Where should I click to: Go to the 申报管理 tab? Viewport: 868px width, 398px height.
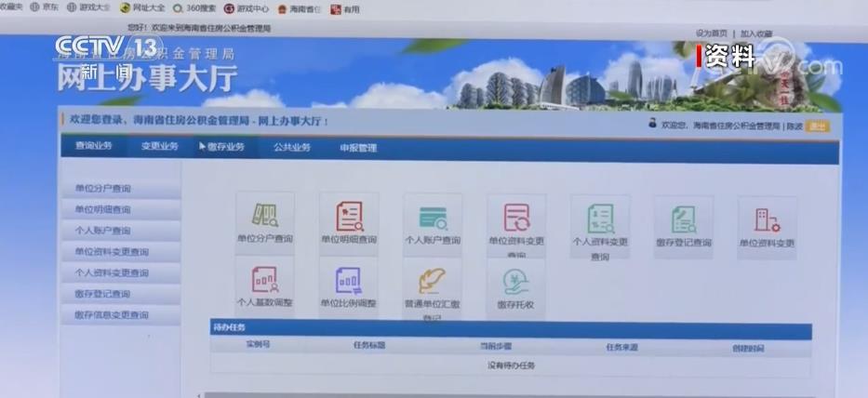(x=358, y=147)
